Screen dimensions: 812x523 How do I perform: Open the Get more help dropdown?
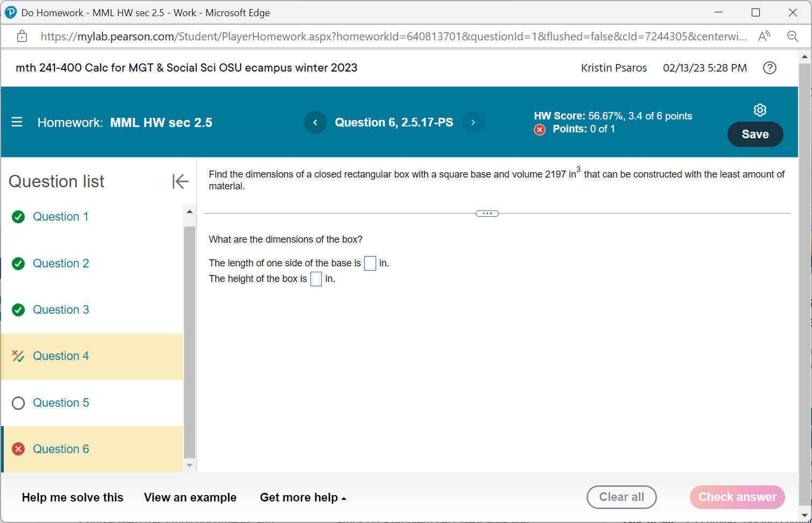click(x=302, y=498)
